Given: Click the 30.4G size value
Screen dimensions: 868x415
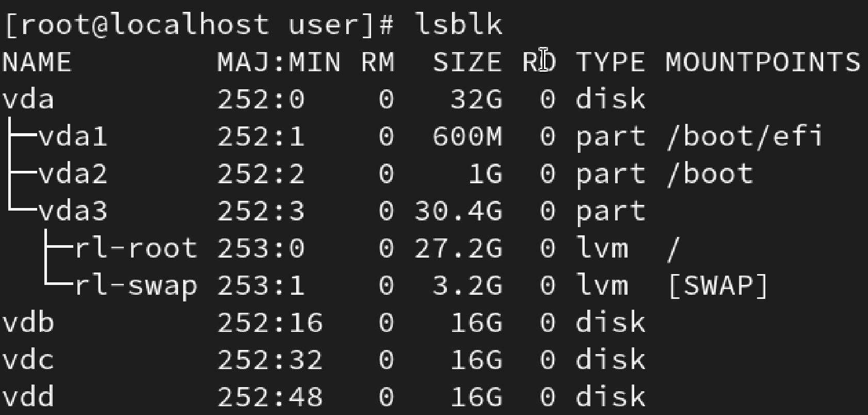Looking at the screenshot, I should [x=458, y=211].
